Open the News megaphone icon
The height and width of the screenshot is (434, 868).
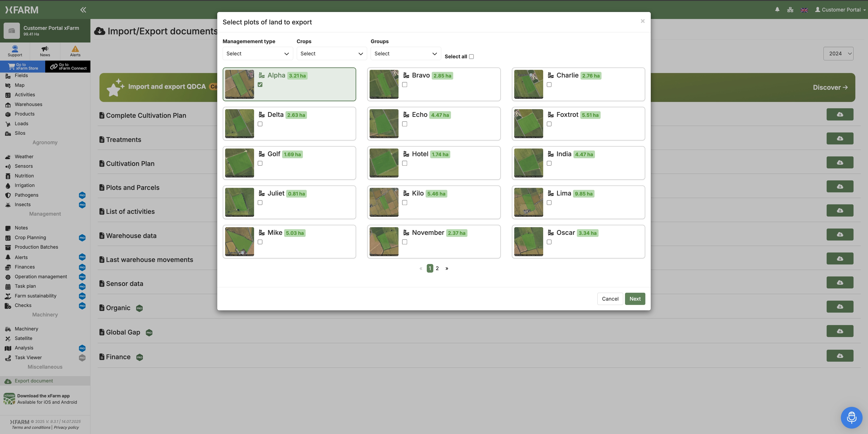[45, 49]
